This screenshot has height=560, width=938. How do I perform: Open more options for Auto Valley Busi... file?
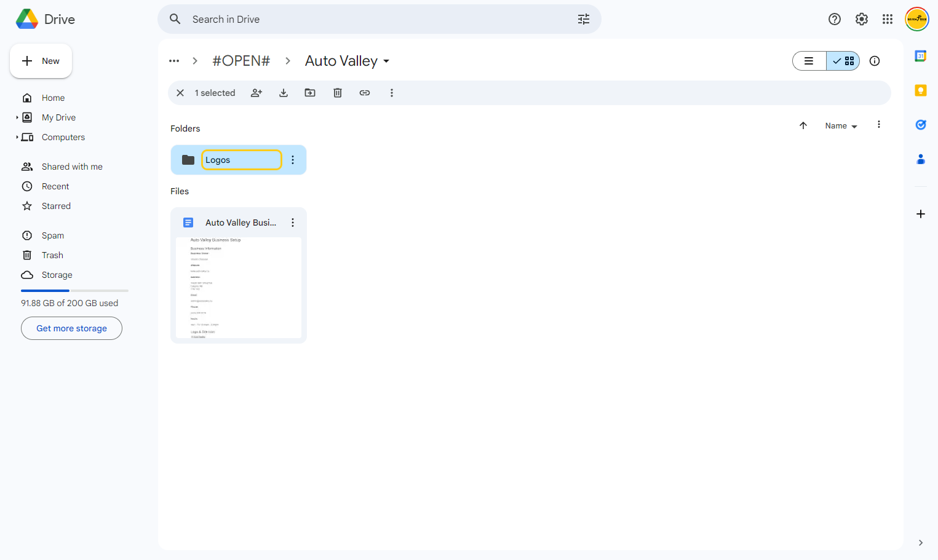293,223
